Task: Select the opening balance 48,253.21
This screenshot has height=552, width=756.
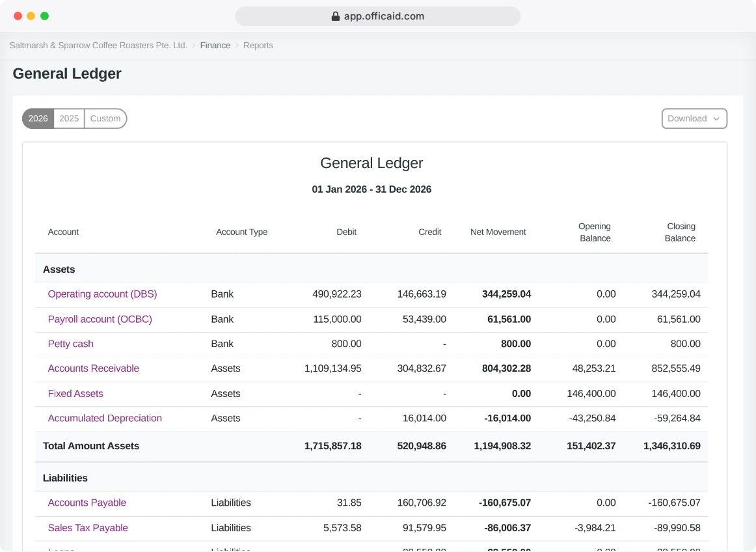Action: pos(593,368)
